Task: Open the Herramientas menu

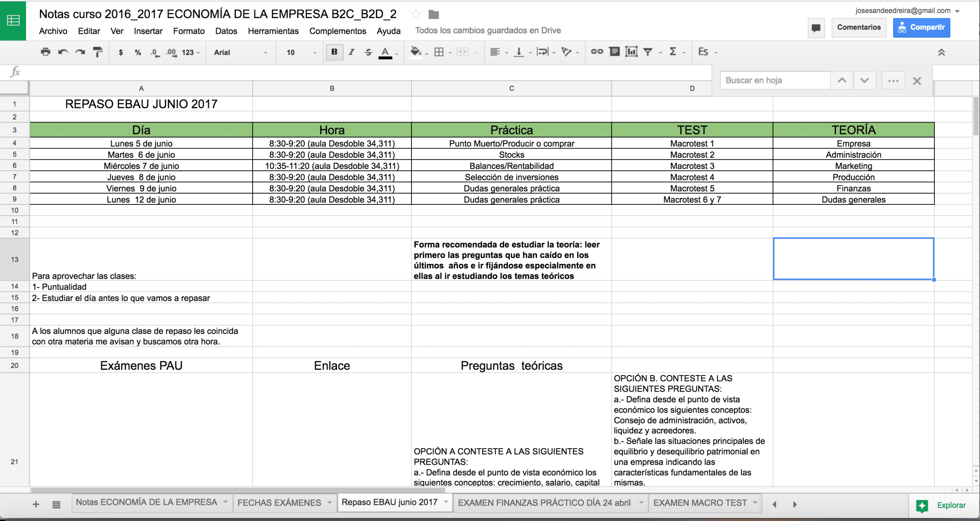Action: tap(273, 31)
